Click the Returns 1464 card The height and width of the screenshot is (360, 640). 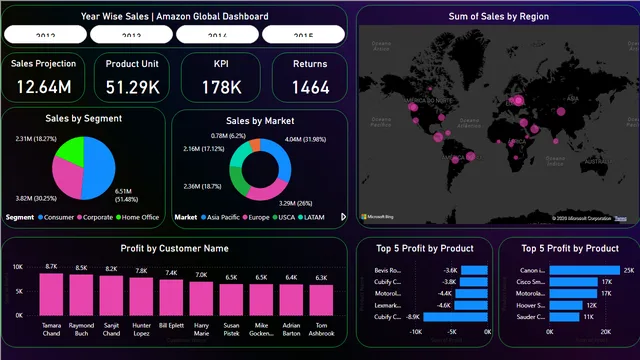310,78
